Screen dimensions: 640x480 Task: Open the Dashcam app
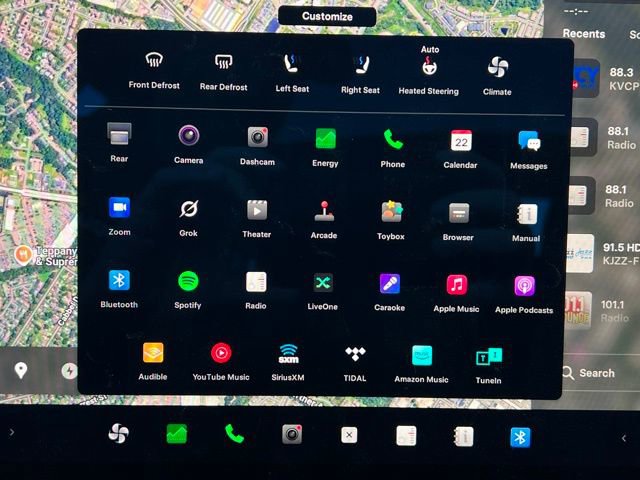(257, 138)
